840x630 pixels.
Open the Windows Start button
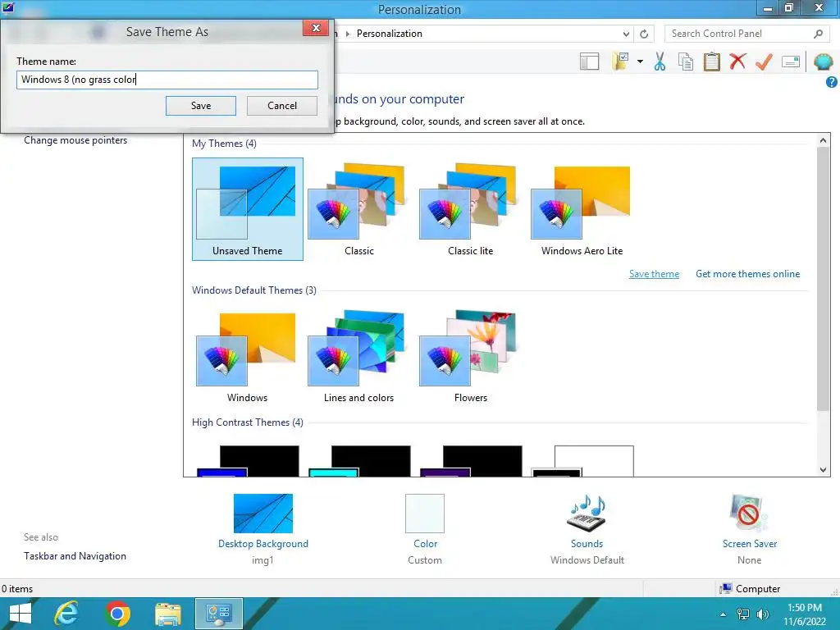point(21,614)
